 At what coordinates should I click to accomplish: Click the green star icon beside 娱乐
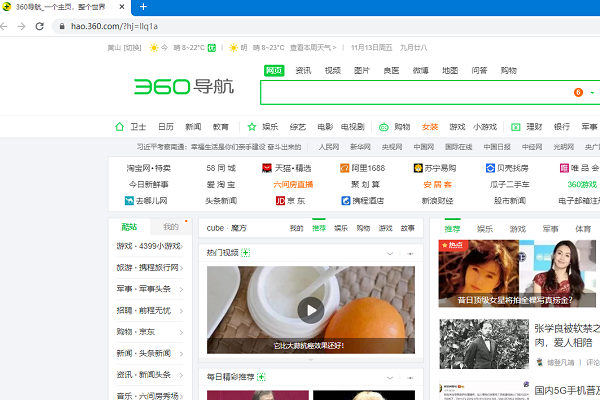coord(251,127)
